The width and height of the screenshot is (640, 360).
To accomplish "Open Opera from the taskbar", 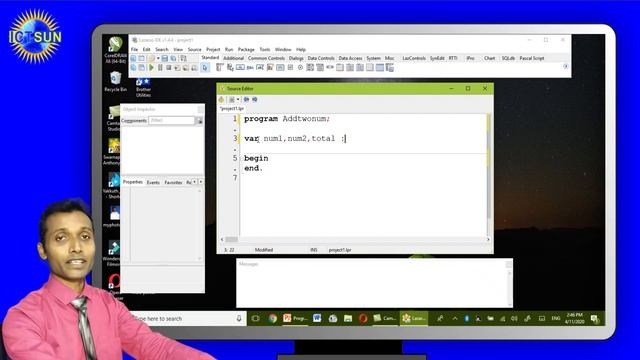I will 363,318.
